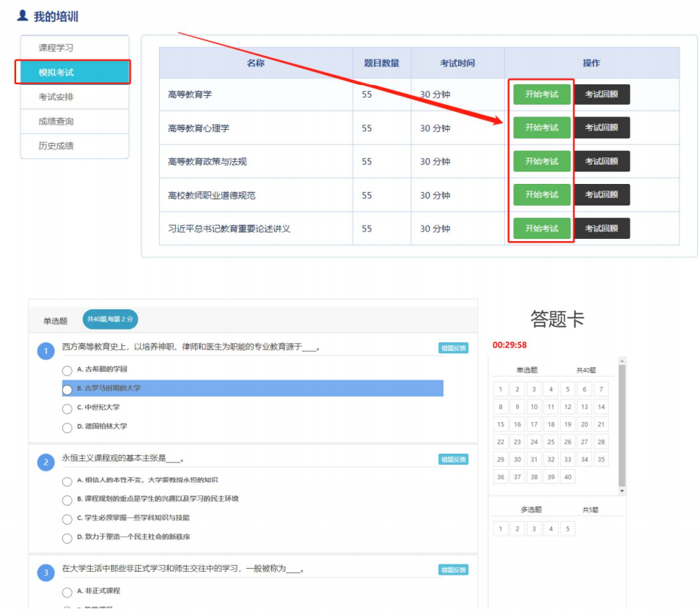The width and height of the screenshot is (700, 612).
Task: Click the user icon beside 我的培训
Action: [x=22, y=15]
